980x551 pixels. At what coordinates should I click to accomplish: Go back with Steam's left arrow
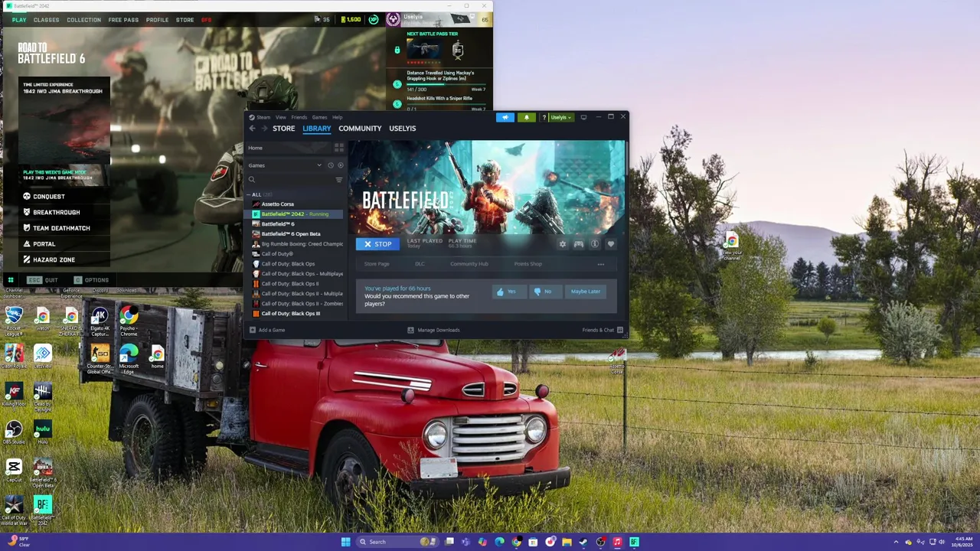[x=252, y=129]
